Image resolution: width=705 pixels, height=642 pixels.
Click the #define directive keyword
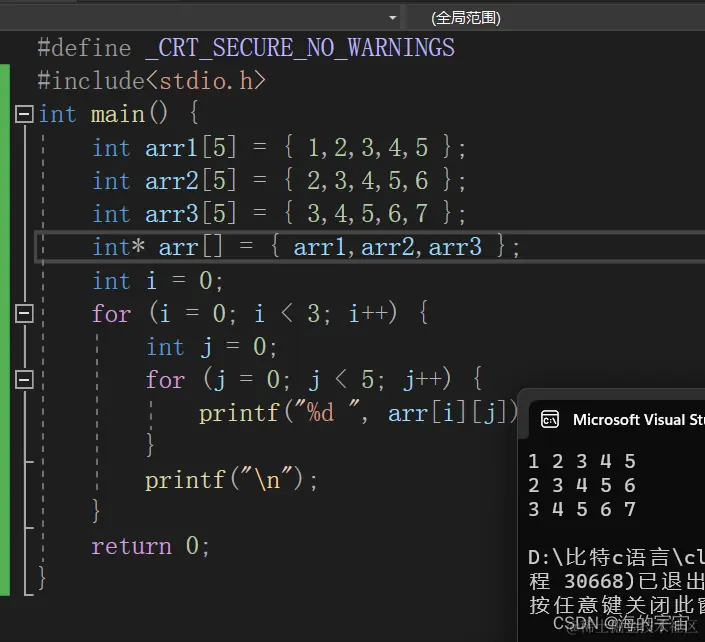coord(84,48)
